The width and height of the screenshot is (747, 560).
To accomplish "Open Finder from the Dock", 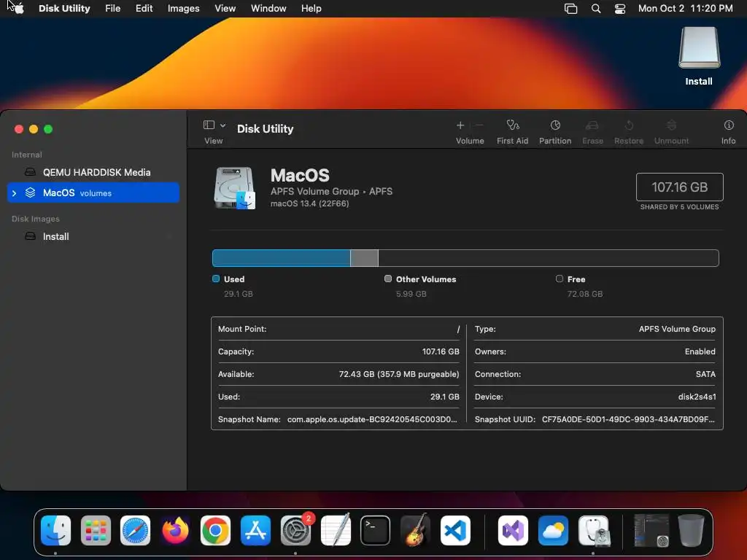I will [55, 531].
